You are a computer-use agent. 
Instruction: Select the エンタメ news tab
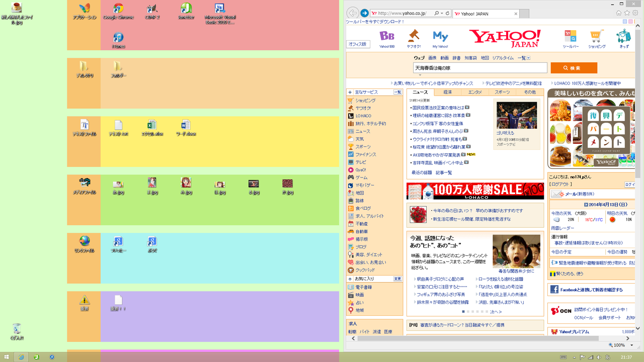(x=475, y=92)
